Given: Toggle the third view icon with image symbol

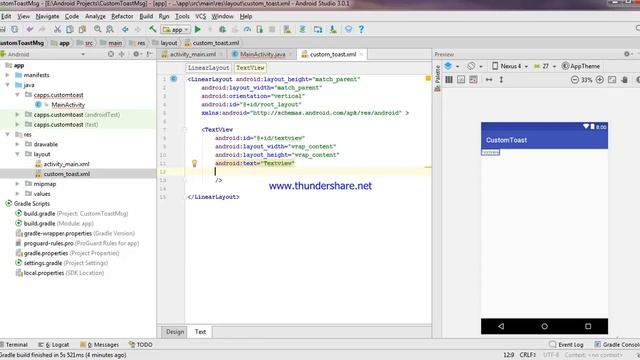Looking at the screenshot, I should tap(473, 80).
